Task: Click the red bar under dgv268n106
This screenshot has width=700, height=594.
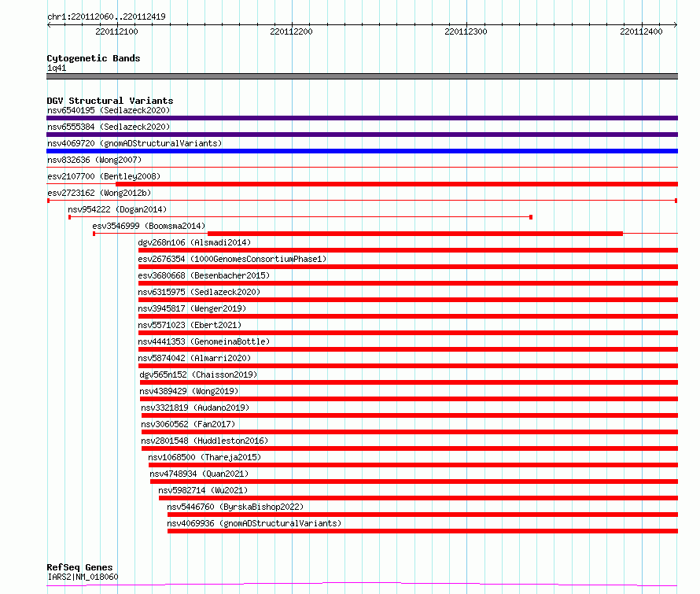Action: (x=408, y=250)
